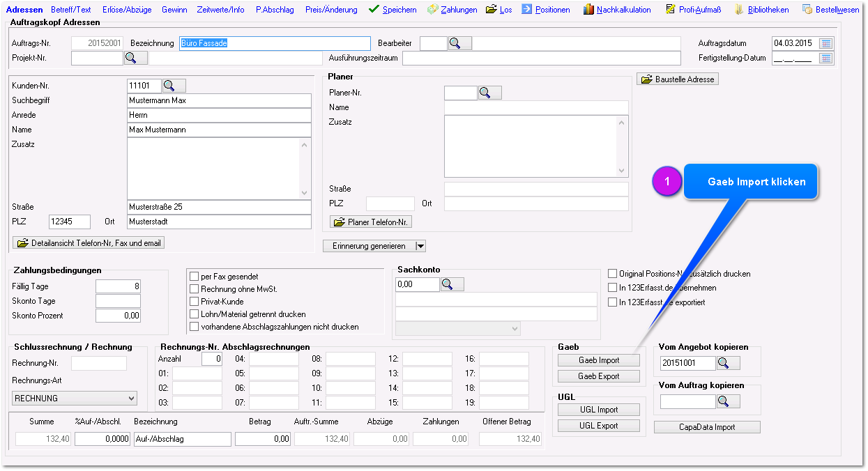
Task: Open Planer Telefon-Nr. folder button
Action: click(x=371, y=222)
